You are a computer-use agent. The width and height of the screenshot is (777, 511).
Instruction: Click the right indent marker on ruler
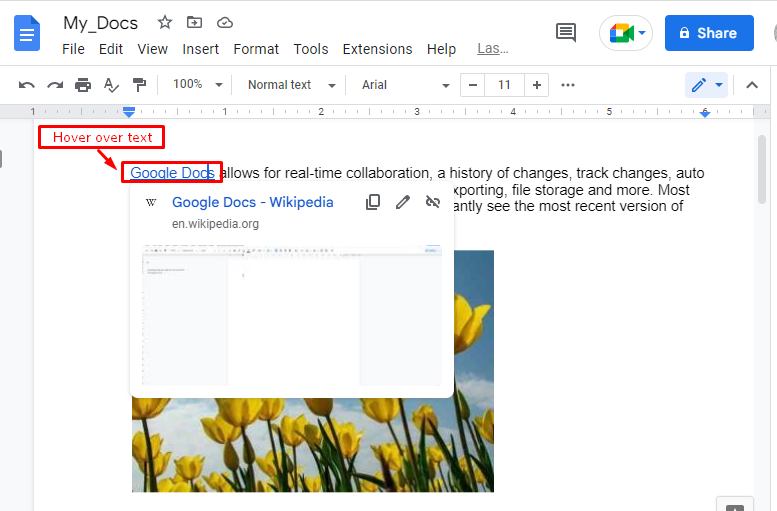[x=705, y=113]
